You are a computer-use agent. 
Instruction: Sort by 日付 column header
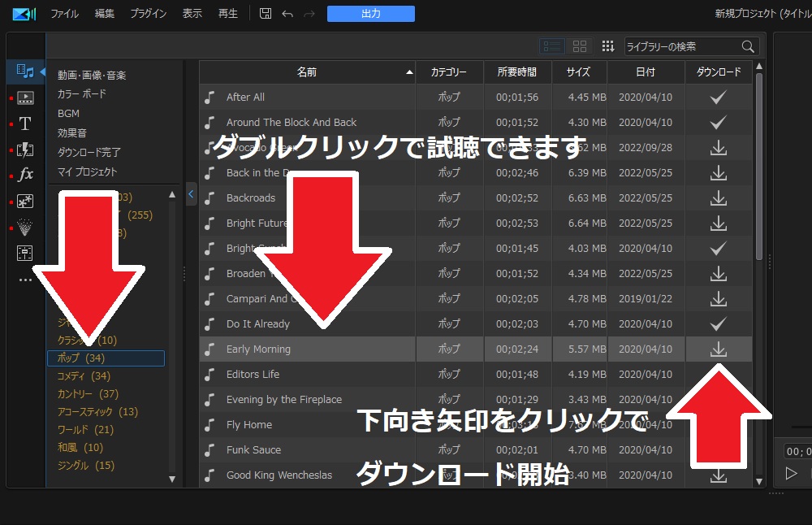(x=646, y=72)
